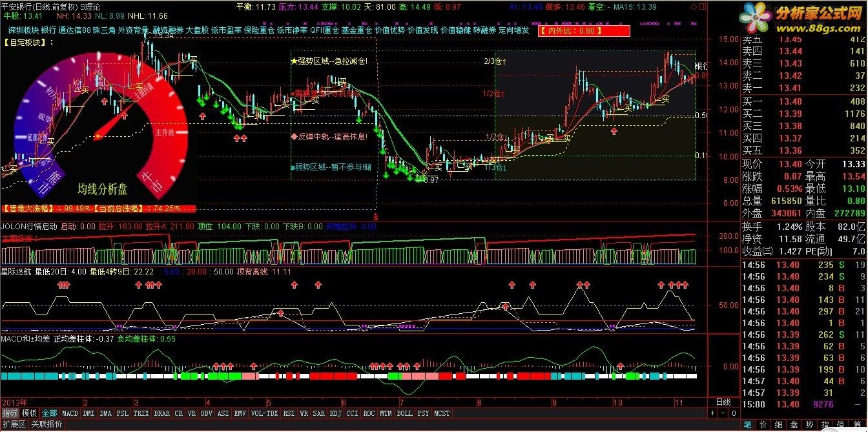The width and height of the screenshot is (868, 432).
Task: Apply the BRAR indicator
Action: coord(161,413)
